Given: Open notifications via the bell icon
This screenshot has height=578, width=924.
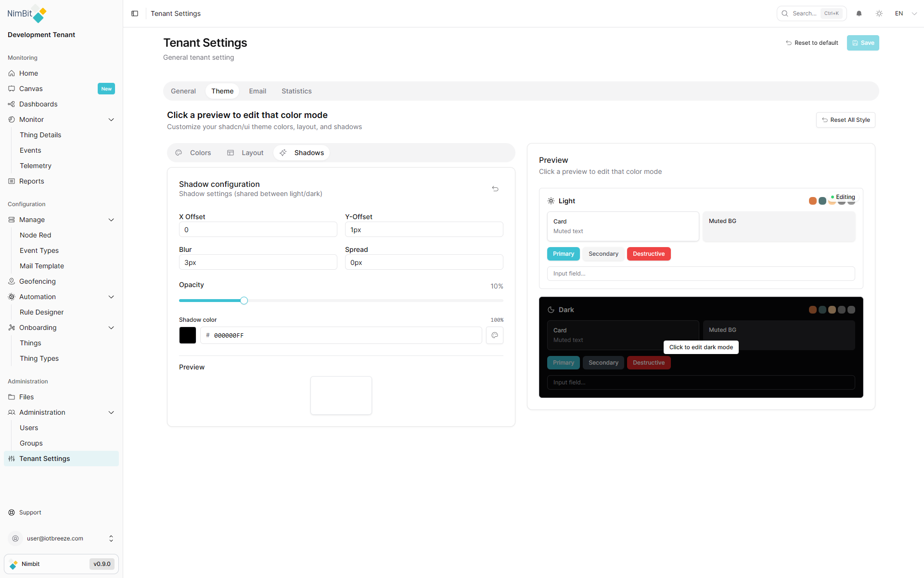Looking at the screenshot, I should pyautogui.click(x=859, y=13).
